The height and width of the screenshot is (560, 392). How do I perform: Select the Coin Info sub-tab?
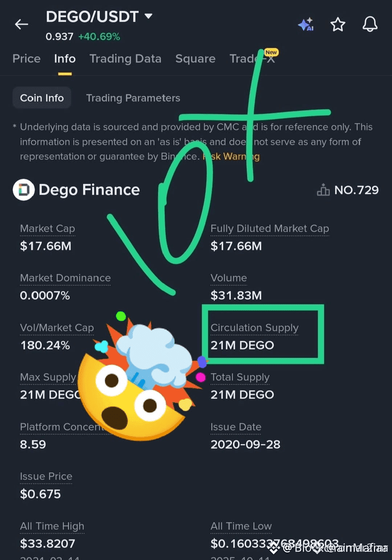pos(42,98)
